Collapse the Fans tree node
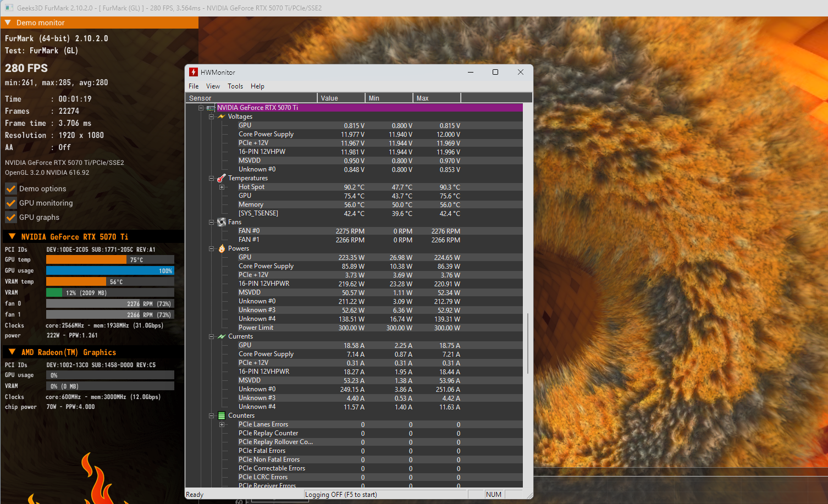828x504 pixels. tap(211, 222)
